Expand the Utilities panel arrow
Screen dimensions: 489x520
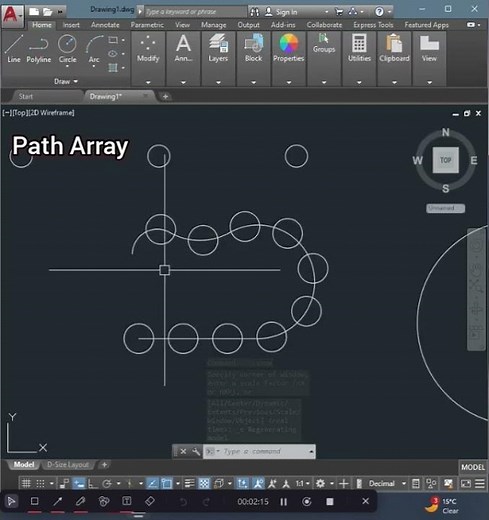click(359, 82)
